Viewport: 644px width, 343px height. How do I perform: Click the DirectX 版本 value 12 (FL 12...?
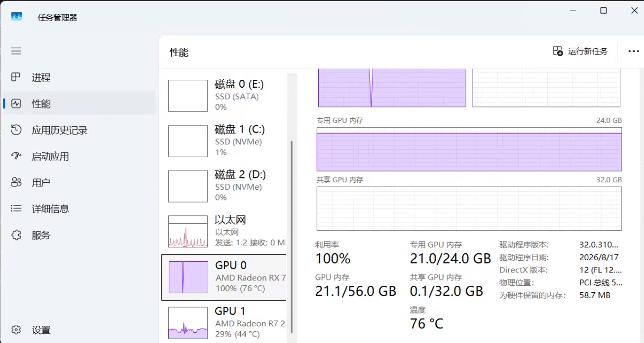(x=601, y=270)
